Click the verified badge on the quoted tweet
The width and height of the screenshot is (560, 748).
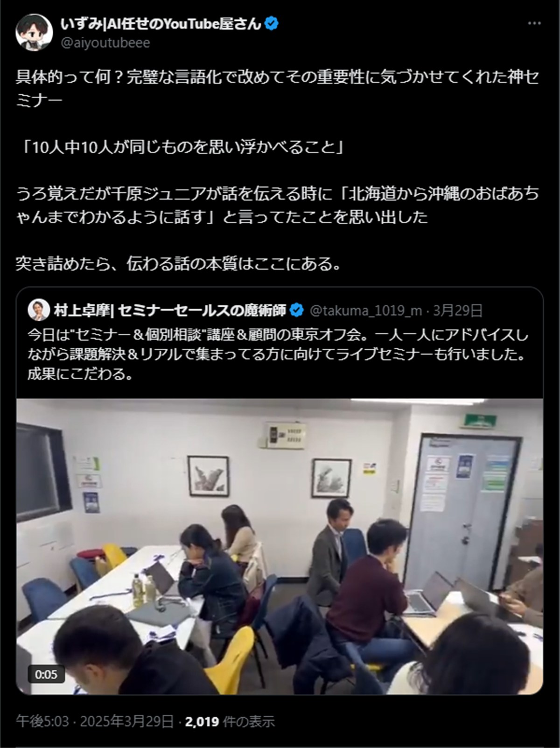(297, 310)
